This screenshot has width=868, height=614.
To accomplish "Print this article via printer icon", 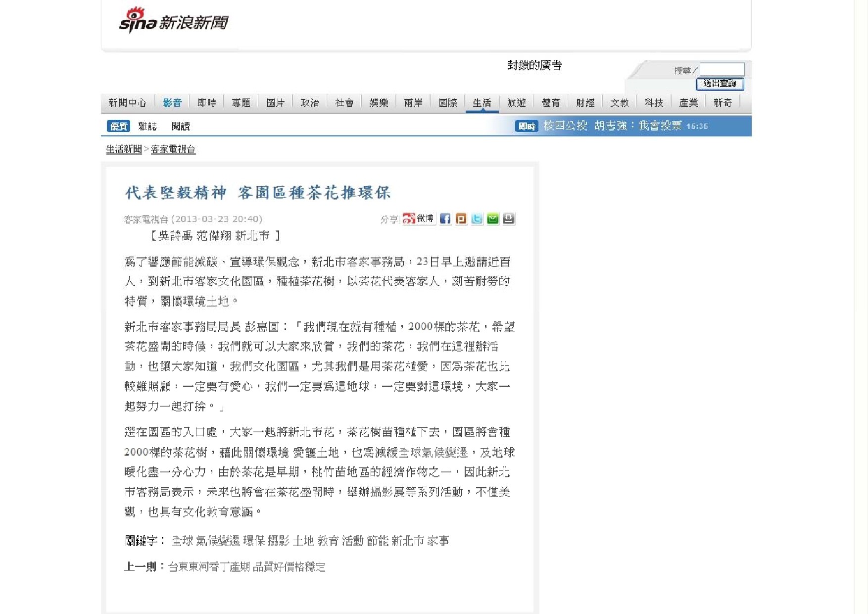I will click(508, 219).
